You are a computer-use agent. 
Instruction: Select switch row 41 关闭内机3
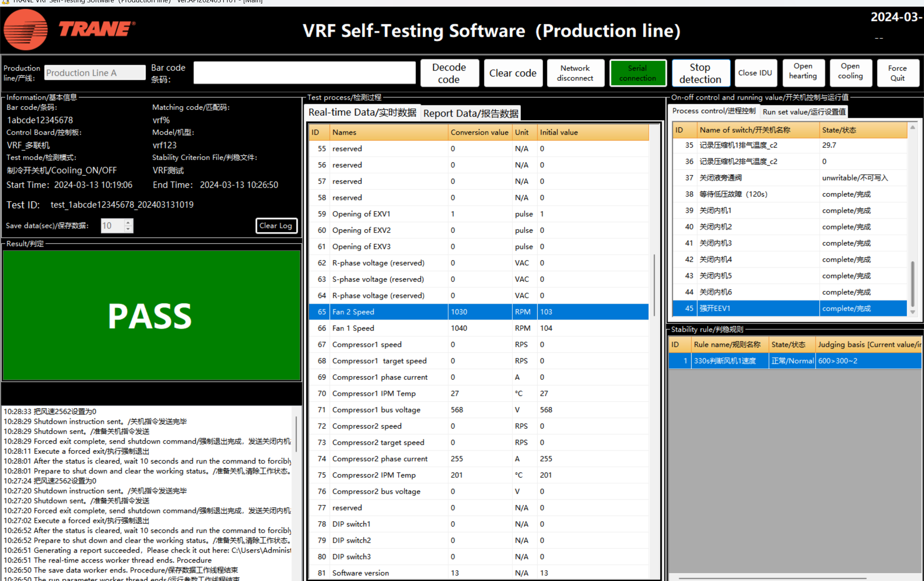click(790, 243)
